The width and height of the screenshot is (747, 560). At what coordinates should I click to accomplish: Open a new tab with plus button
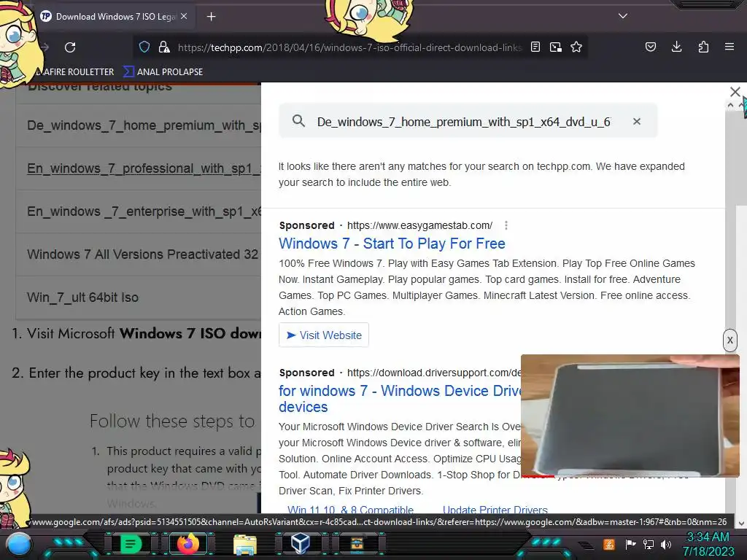[211, 17]
